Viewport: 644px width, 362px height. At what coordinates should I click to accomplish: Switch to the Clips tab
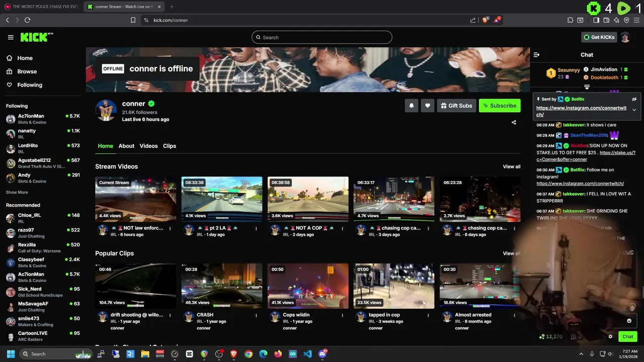pos(170,146)
